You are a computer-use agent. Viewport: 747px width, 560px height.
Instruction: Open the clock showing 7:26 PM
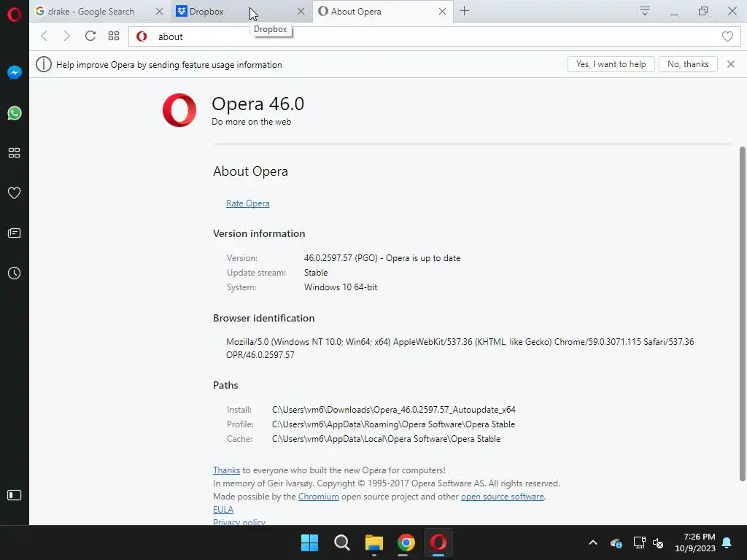click(695, 542)
